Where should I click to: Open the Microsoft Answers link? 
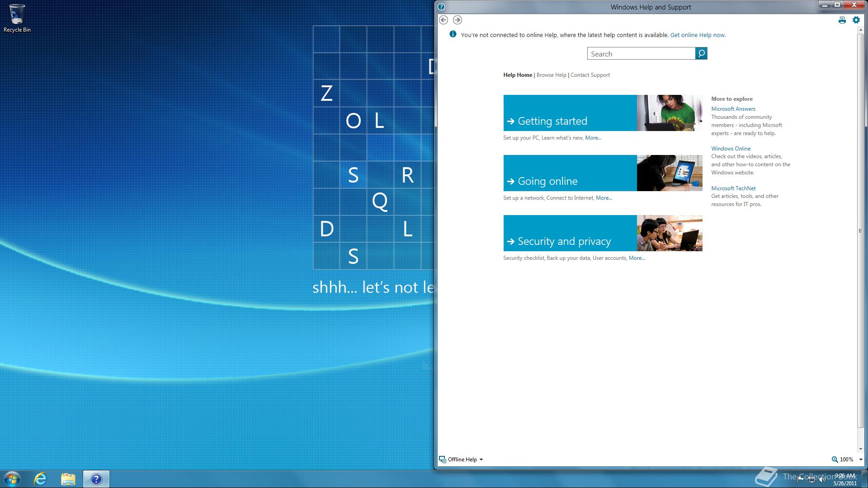pyautogui.click(x=733, y=109)
